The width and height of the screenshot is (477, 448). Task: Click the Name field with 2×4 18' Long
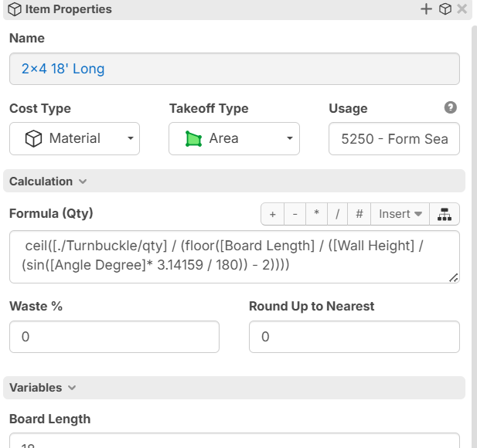pyautogui.click(x=234, y=69)
